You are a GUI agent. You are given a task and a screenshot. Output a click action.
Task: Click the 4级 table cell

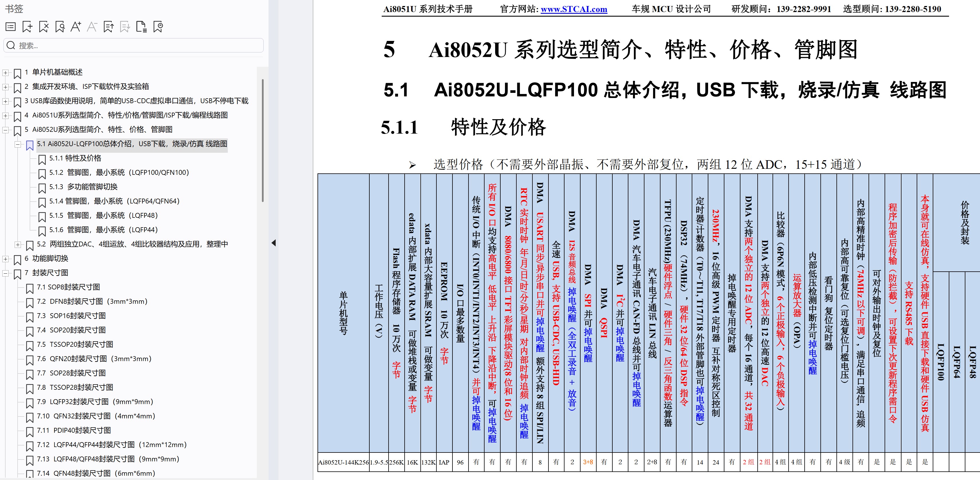pyautogui.click(x=844, y=462)
